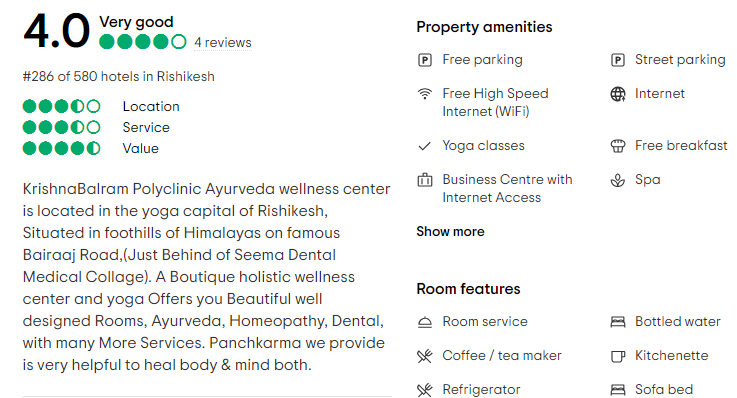The height and width of the screenshot is (398, 737).
Task: Click the Free breakfast muffin icon
Action: pos(618,146)
